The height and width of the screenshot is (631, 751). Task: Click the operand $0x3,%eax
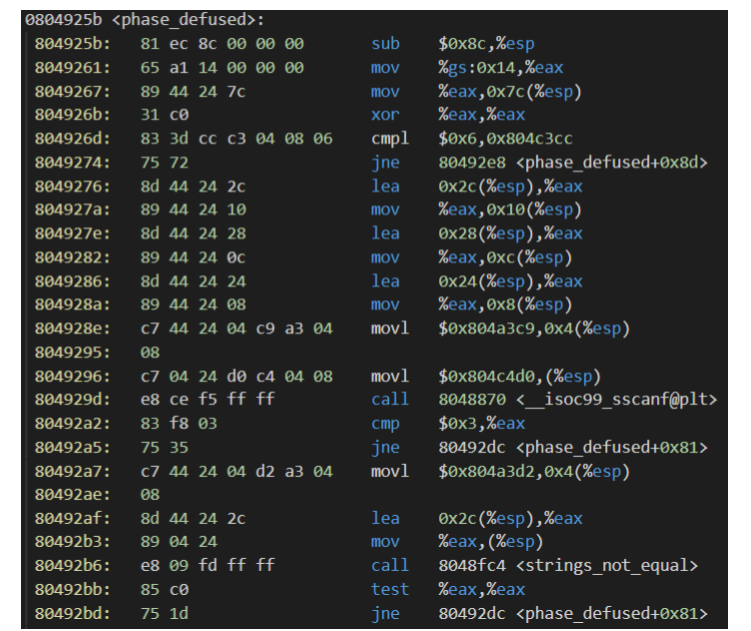click(481, 423)
